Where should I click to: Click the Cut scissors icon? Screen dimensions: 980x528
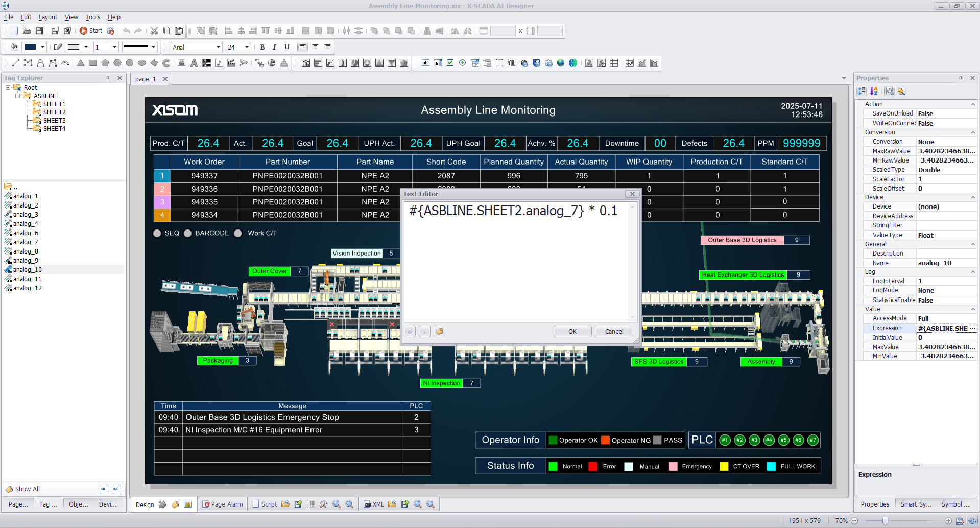pyautogui.click(x=154, y=31)
